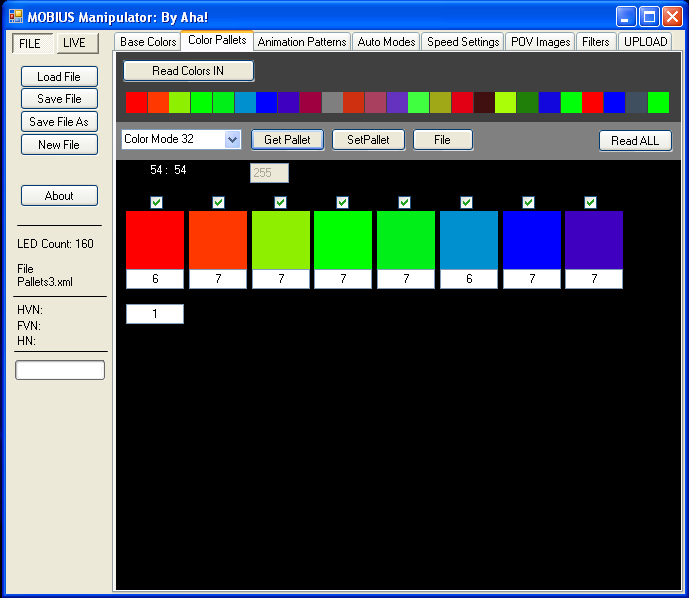Open the About dialog button
The height and width of the screenshot is (598, 689).
click(59, 196)
